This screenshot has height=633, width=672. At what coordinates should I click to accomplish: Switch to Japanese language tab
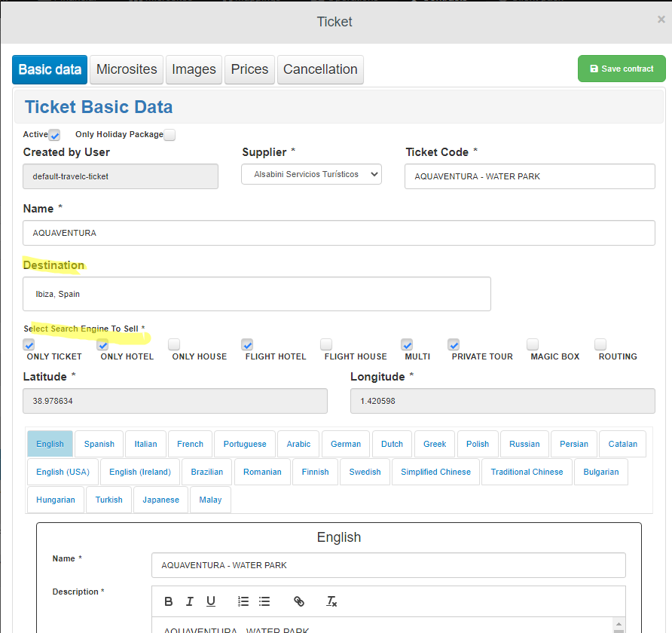[160, 500]
